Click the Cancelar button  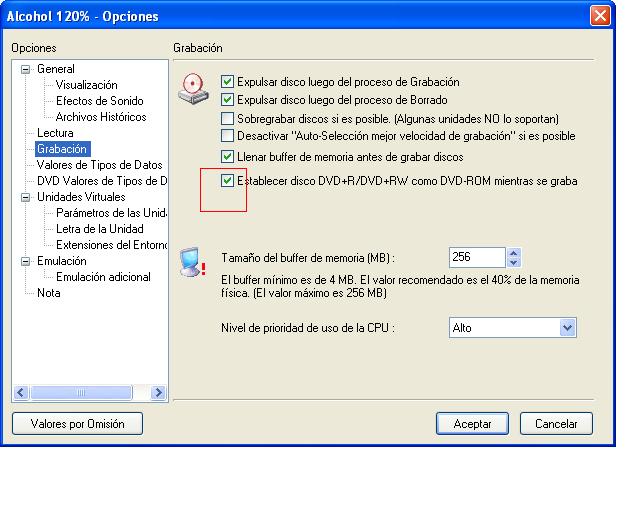pos(556,423)
